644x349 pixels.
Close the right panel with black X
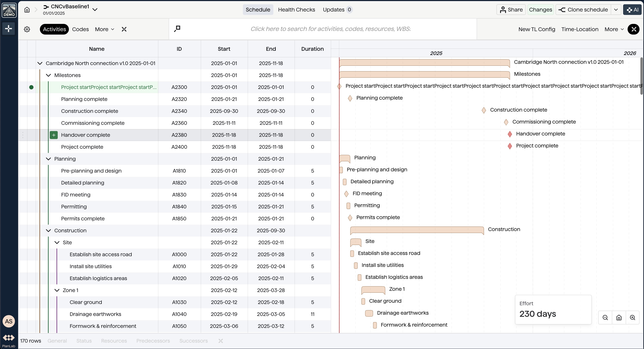point(634,29)
